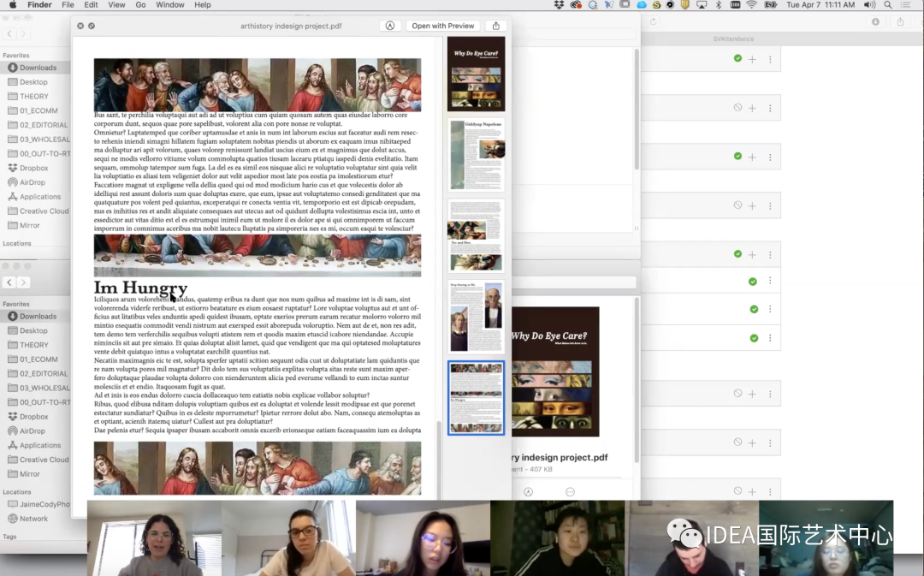Click the large cover preview in the Finder preview pane

[555, 371]
